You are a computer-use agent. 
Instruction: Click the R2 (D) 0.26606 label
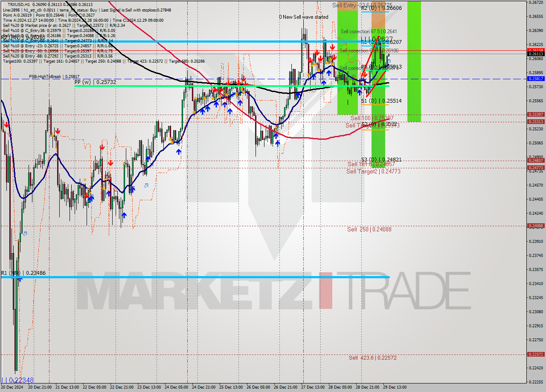[381, 8]
